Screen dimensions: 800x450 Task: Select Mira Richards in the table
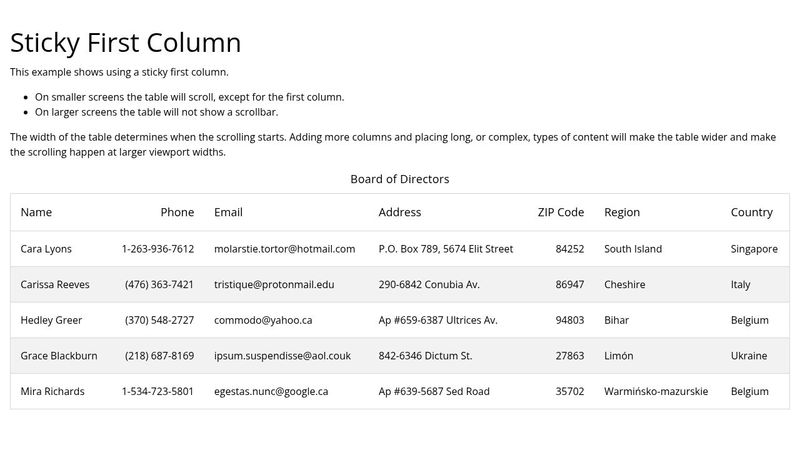52,391
